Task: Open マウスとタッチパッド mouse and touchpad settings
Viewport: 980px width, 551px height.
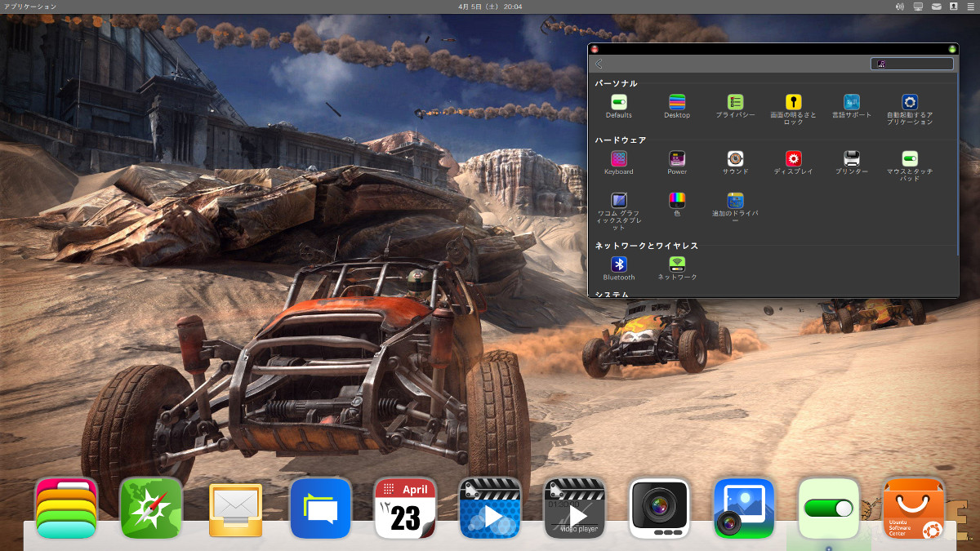Action: pos(910,166)
